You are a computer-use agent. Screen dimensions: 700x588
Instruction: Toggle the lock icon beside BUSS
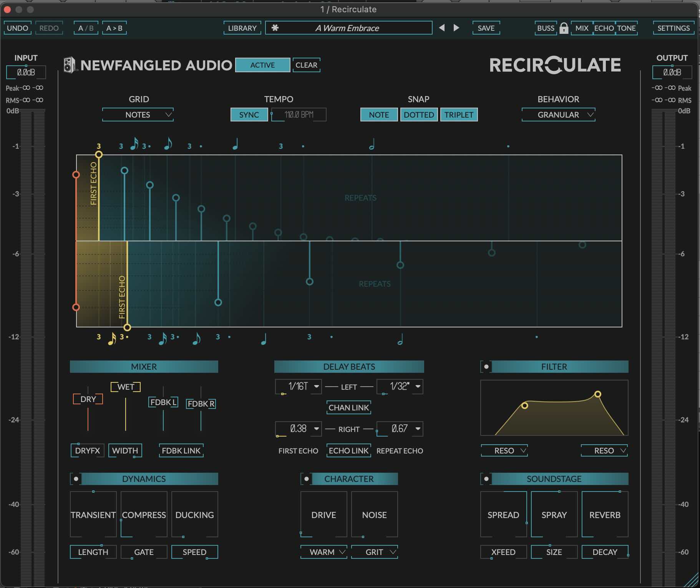(x=564, y=28)
